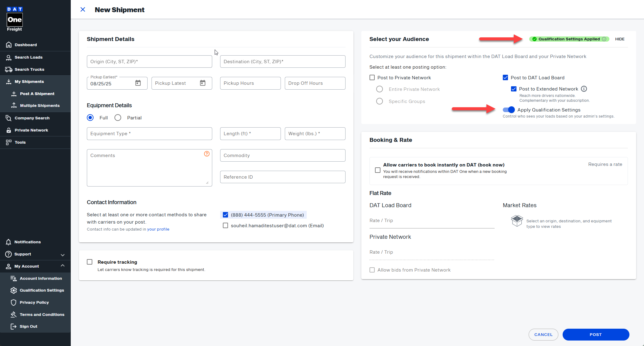Image resolution: width=644 pixels, height=346 pixels.
Task: Open the Pickup Earliest calendar picker
Action: [138, 83]
